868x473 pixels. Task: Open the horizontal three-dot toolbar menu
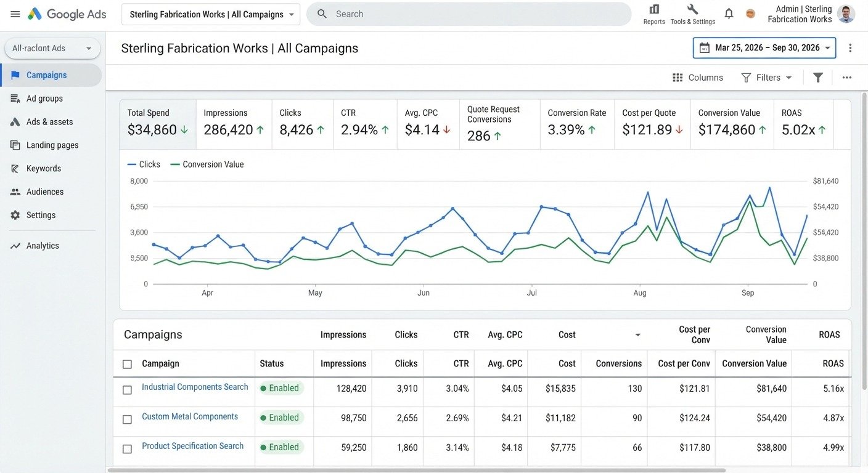coord(847,78)
